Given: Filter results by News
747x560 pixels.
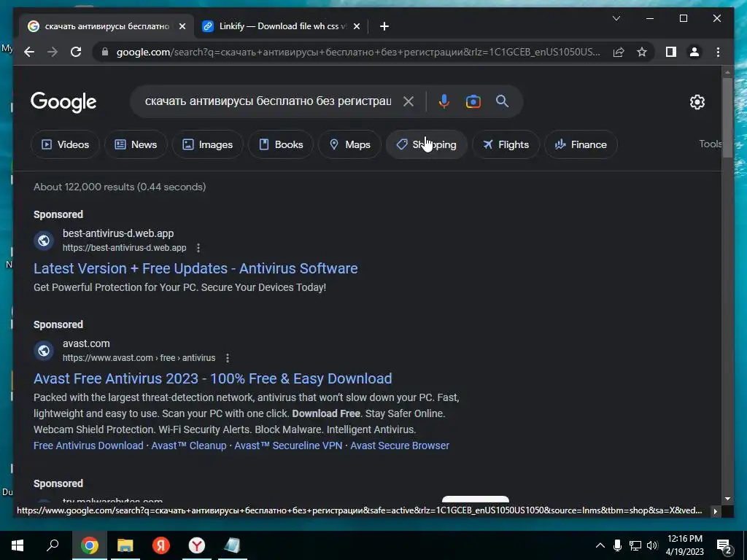Looking at the screenshot, I should [136, 144].
